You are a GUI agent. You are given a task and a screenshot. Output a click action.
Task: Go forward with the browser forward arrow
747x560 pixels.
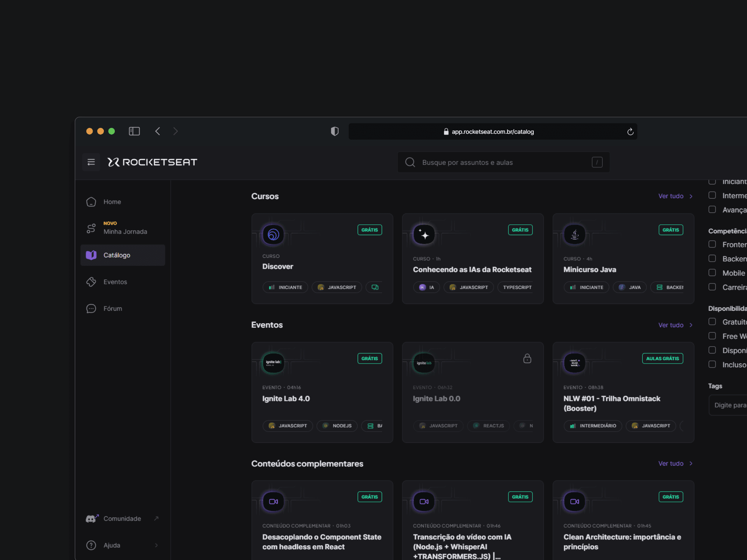tap(175, 131)
